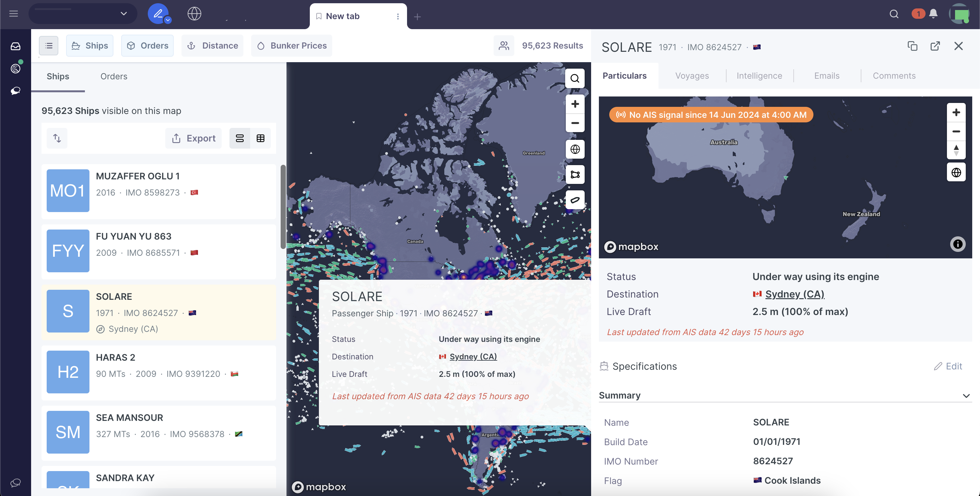Open the Orders tab in list
Screen dimensions: 980x496
(114, 76)
